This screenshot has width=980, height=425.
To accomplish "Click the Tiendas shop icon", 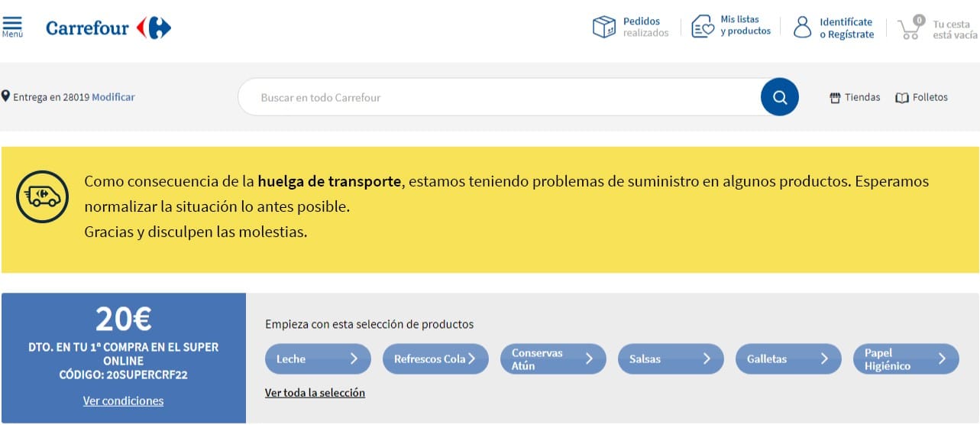I will pos(835,98).
